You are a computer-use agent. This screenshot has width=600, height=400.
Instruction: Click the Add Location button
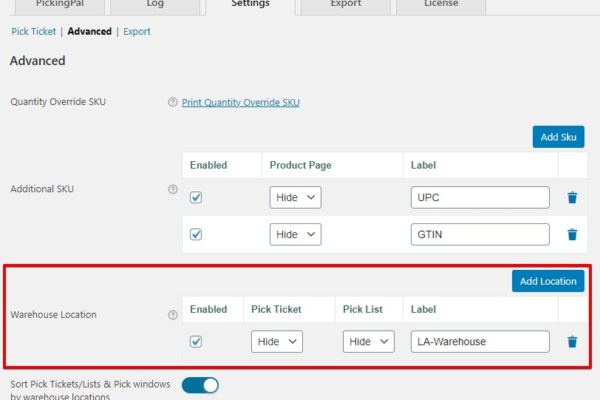tap(547, 281)
